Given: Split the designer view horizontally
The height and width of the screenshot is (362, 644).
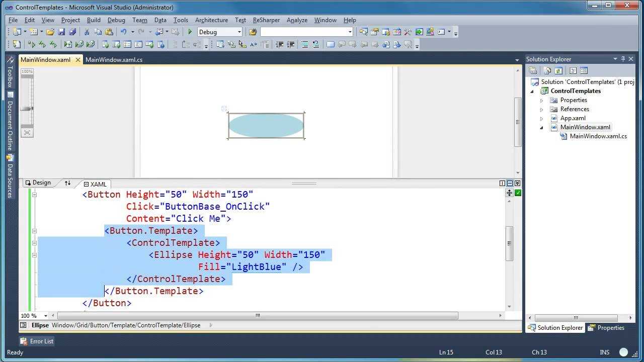Looking at the screenshot, I should [510, 183].
